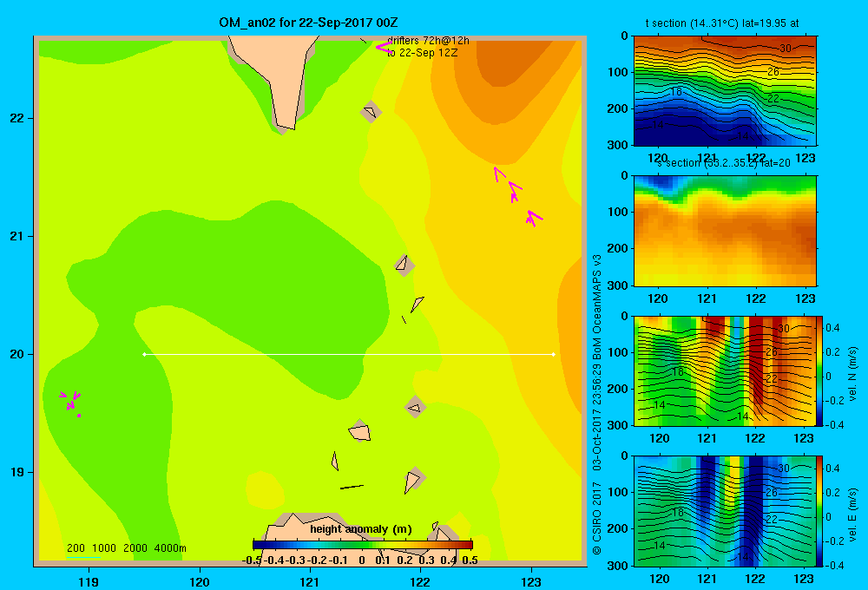Click the 'drifters 72h@12h' legend text
The width and height of the screenshot is (868, 590).
pos(429,41)
